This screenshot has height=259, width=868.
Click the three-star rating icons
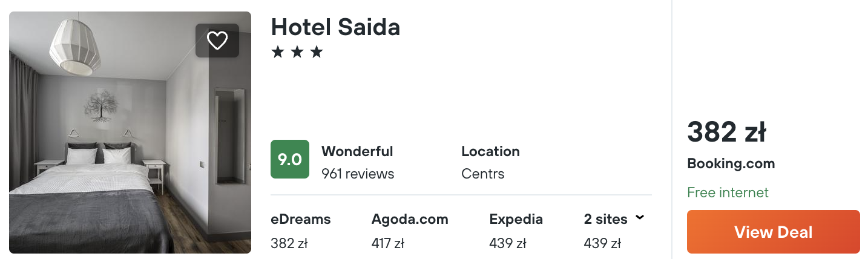pyautogui.click(x=297, y=53)
